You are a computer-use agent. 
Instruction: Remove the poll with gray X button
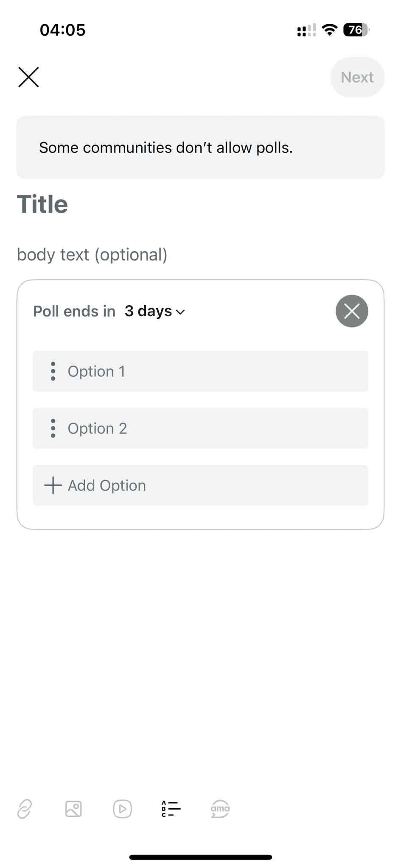coord(352,311)
